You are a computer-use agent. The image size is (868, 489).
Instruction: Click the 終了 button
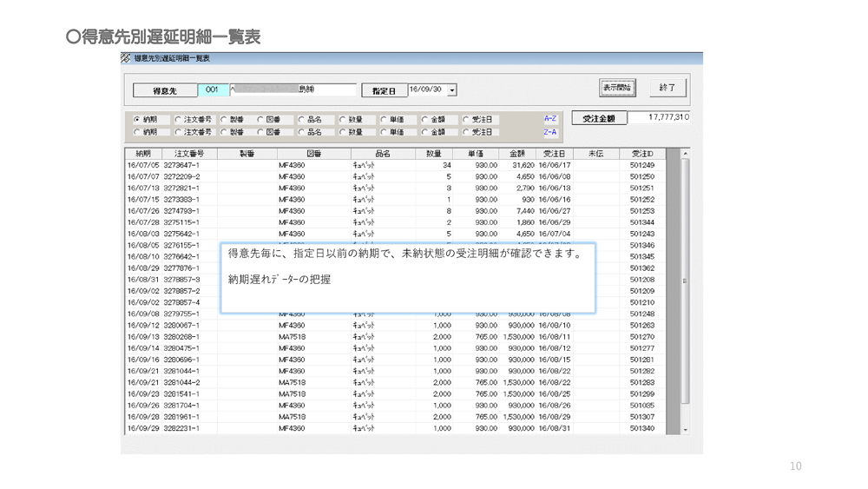pos(667,88)
